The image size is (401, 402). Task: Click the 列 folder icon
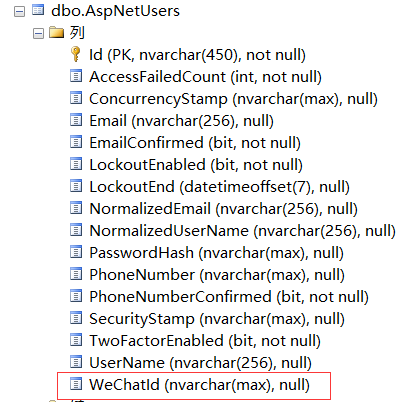tap(57, 32)
